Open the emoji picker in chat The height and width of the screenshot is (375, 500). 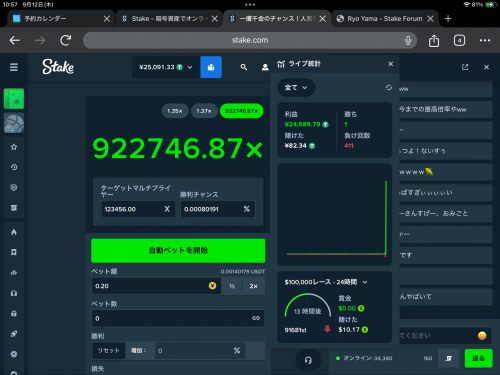tap(482, 335)
